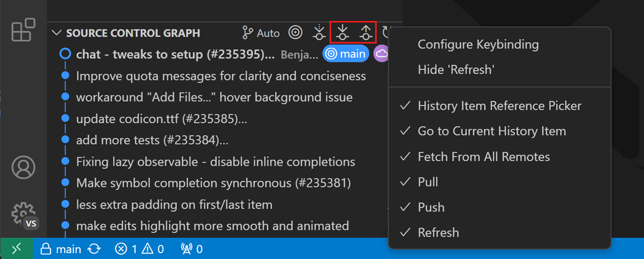Screen dimensions: 644x259
Task: Choose Hide 'Refresh' menu option
Action: coord(456,69)
